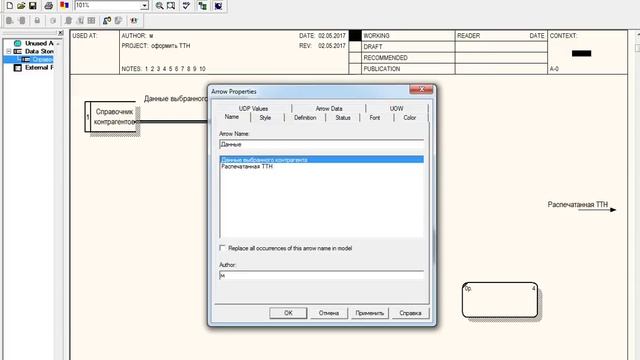This screenshot has height=360, width=640.
Task: Click the grid-like icon in second toolbar
Action: click(x=91, y=20)
